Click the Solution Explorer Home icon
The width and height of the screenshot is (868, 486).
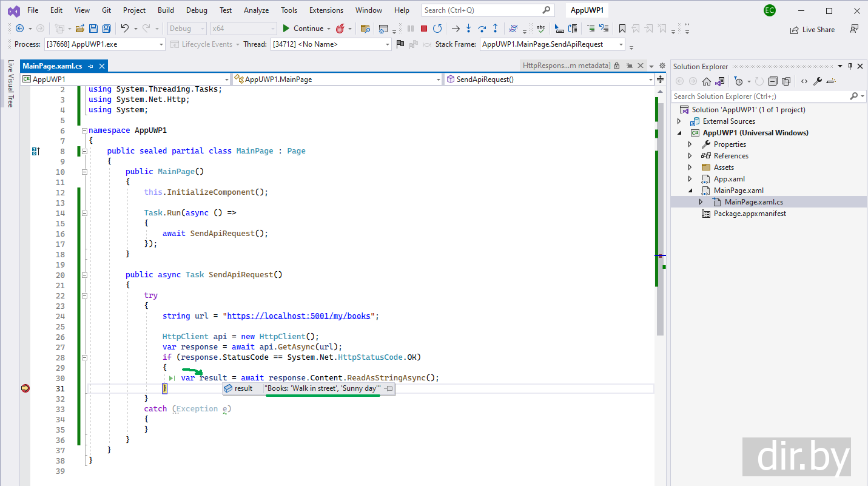click(707, 81)
